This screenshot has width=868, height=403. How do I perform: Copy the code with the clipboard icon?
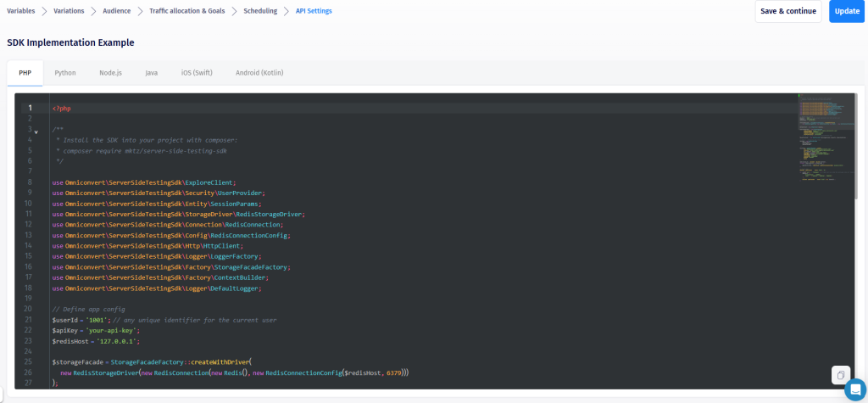(839, 375)
